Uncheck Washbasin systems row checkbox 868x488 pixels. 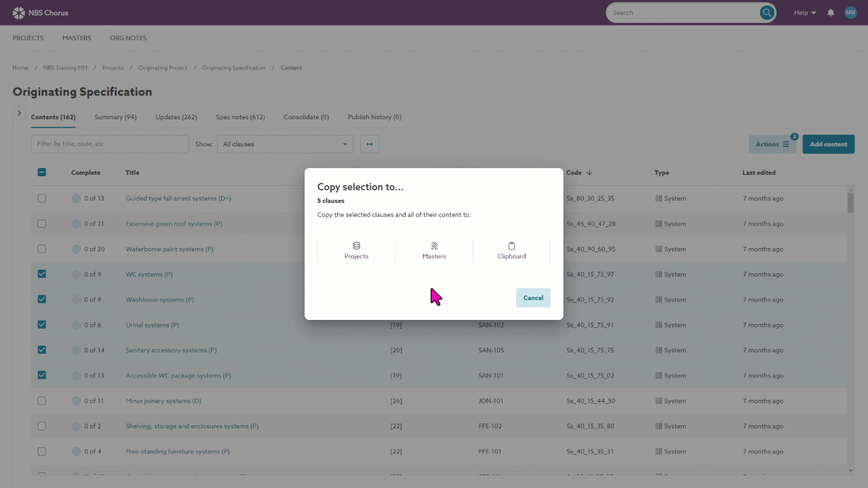tap(41, 300)
